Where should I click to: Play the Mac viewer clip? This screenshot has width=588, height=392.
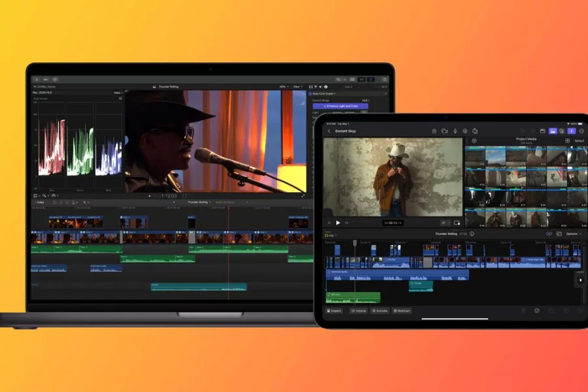click(x=150, y=196)
